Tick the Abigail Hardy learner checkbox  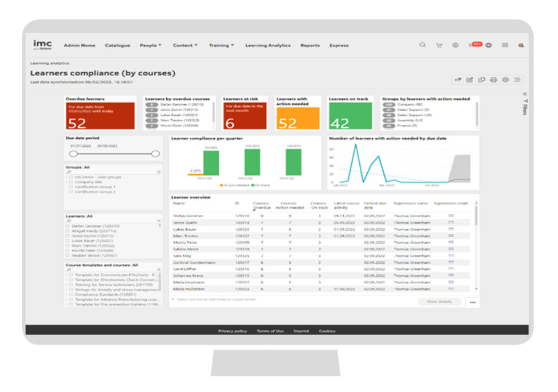coord(68,231)
